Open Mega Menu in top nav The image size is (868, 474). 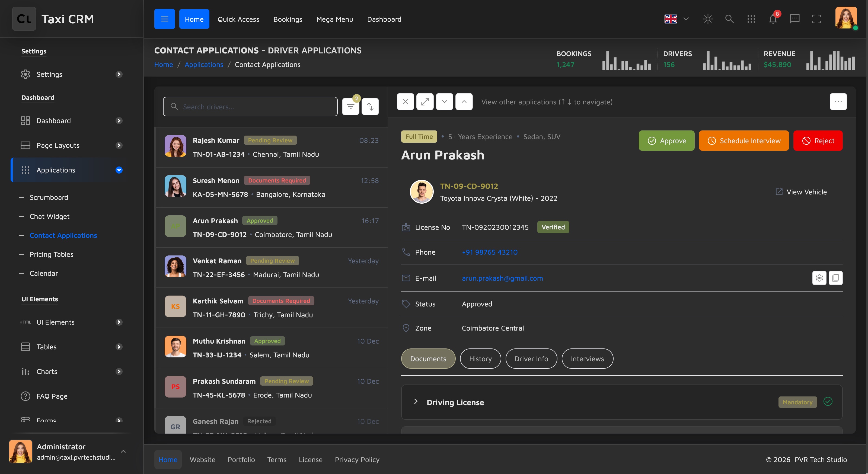pos(335,19)
